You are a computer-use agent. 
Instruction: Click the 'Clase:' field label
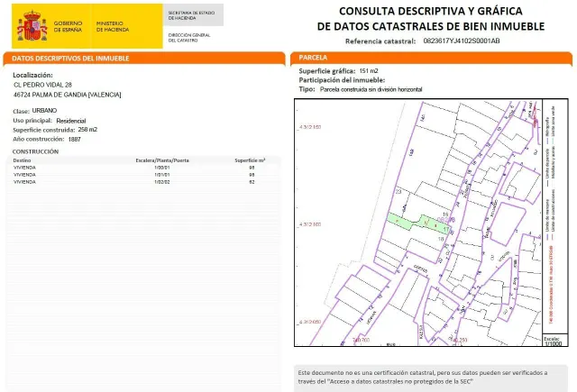tap(21, 111)
